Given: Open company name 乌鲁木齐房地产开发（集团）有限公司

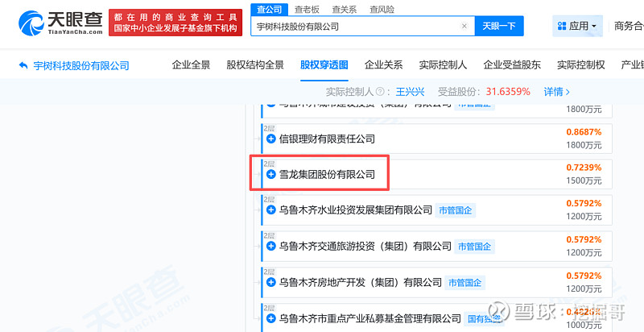Looking at the screenshot, I should (x=360, y=282).
